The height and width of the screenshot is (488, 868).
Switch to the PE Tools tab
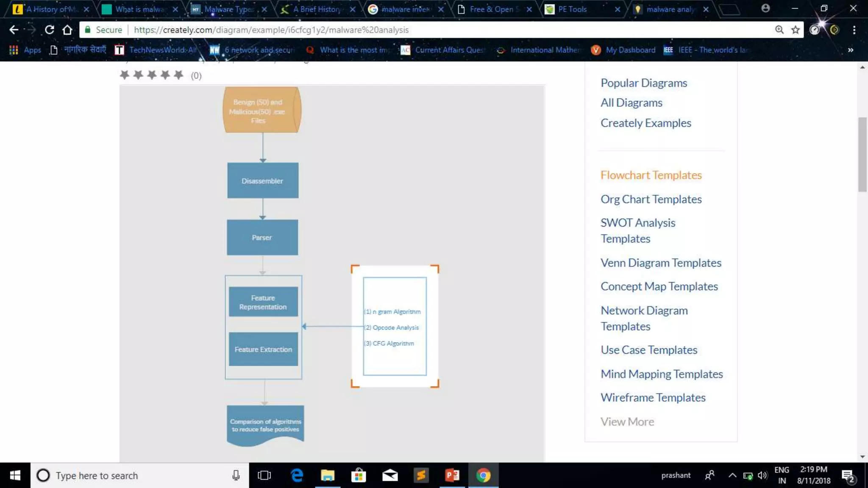point(572,9)
